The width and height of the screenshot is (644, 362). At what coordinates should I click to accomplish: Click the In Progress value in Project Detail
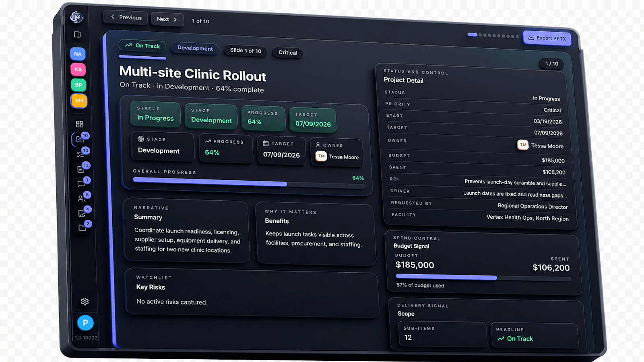click(546, 99)
